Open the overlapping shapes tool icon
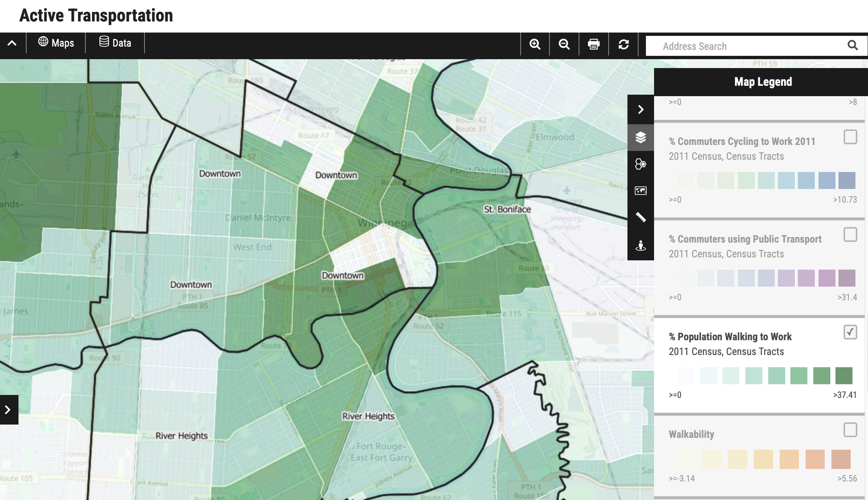868x500 pixels. tap(640, 164)
